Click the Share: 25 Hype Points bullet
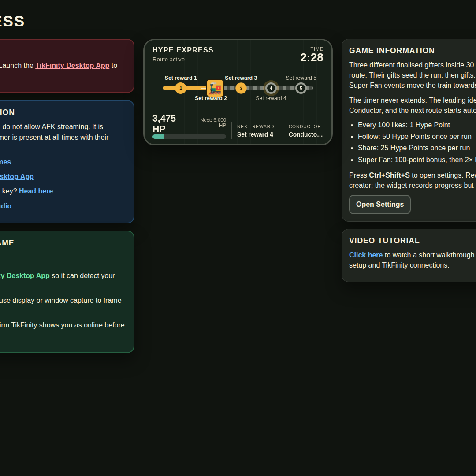Image resolution: width=476 pixels, height=476 pixels. coord(414,148)
